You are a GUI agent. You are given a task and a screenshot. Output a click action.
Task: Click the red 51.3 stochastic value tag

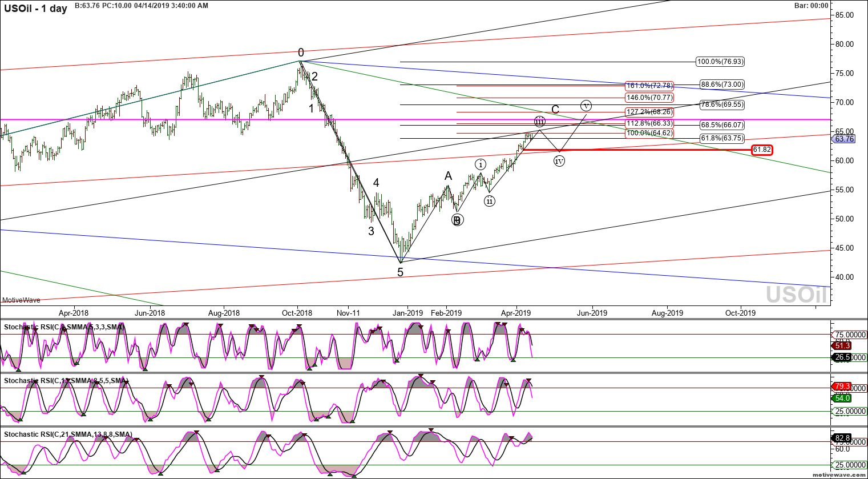[x=842, y=345]
